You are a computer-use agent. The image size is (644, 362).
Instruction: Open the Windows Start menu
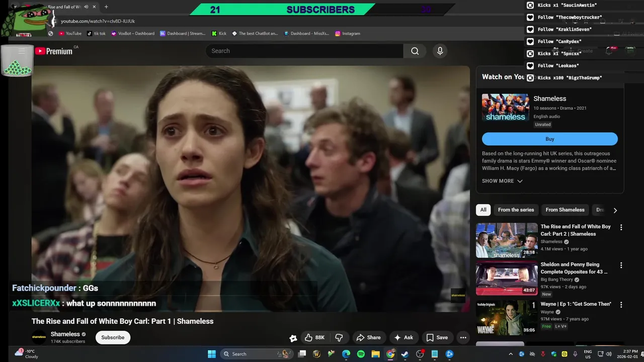[x=212, y=354]
